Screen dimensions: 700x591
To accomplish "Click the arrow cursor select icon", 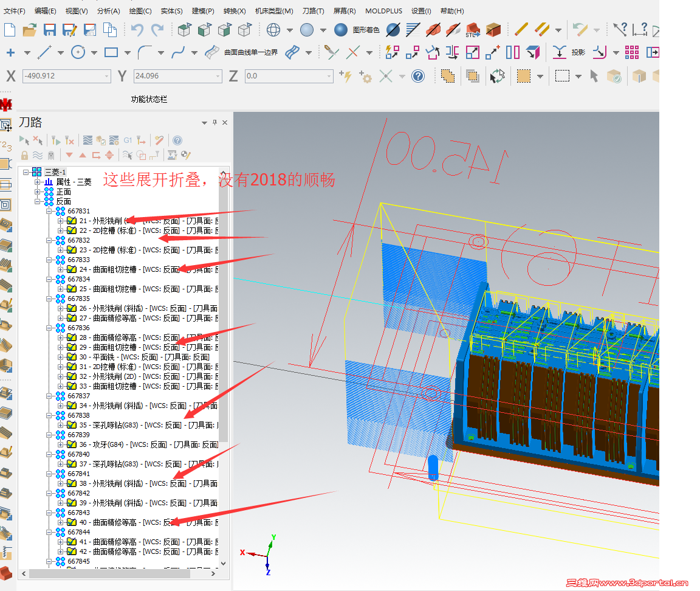I will pos(594,76).
